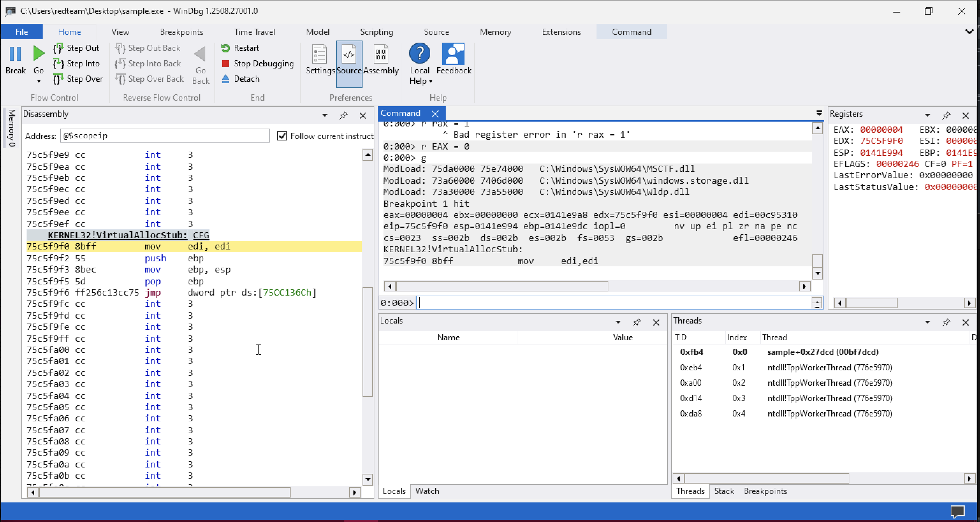Open the Breakpoints ribbon tab

tap(182, 32)
